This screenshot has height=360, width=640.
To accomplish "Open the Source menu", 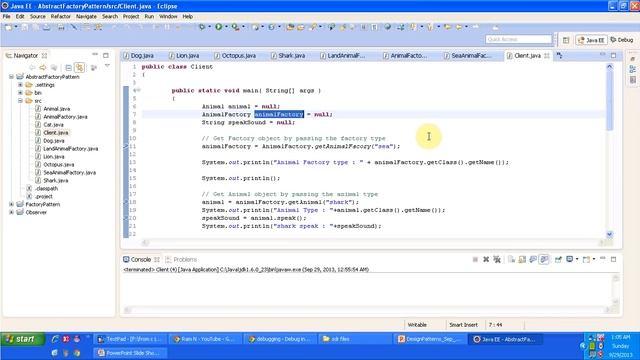I will pos(38,16).
